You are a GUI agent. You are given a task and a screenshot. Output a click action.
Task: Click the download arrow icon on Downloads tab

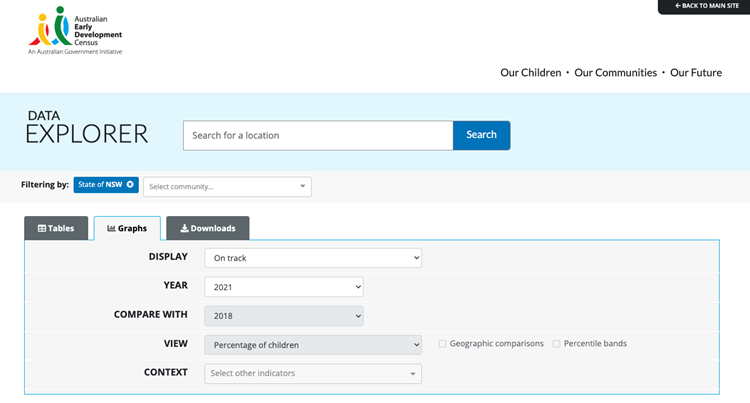tap(184, 228)
